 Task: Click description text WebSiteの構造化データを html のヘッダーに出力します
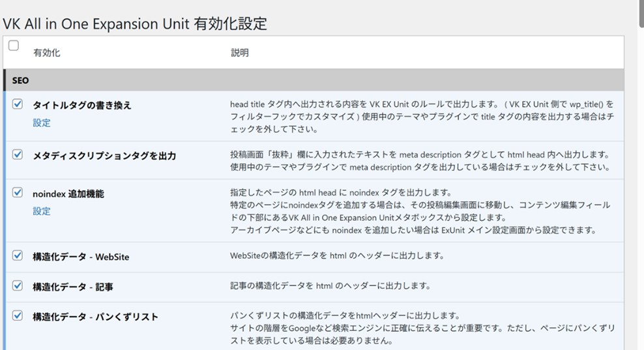coord(337,255)
